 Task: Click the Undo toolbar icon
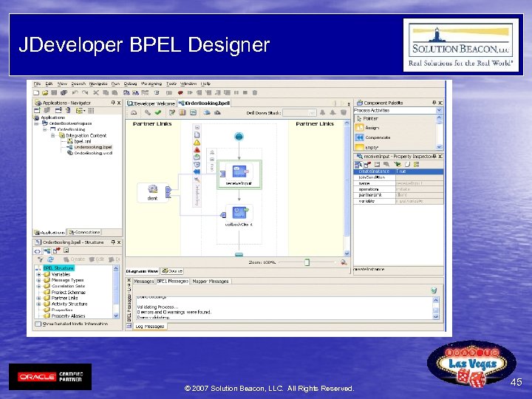pyautogui.click(x=75, y=92)
